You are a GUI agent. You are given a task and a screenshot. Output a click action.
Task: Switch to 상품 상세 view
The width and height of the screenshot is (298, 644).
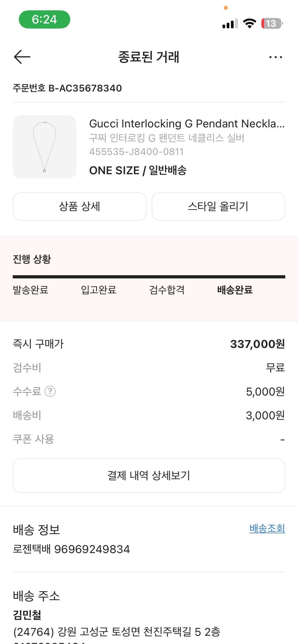[80, 207]
